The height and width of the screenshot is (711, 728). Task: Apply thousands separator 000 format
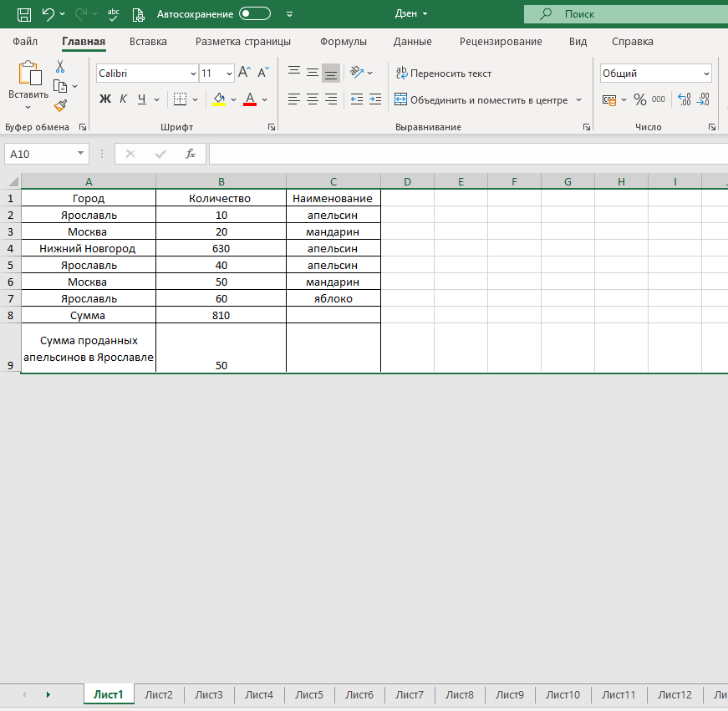(x=659, y=99)
